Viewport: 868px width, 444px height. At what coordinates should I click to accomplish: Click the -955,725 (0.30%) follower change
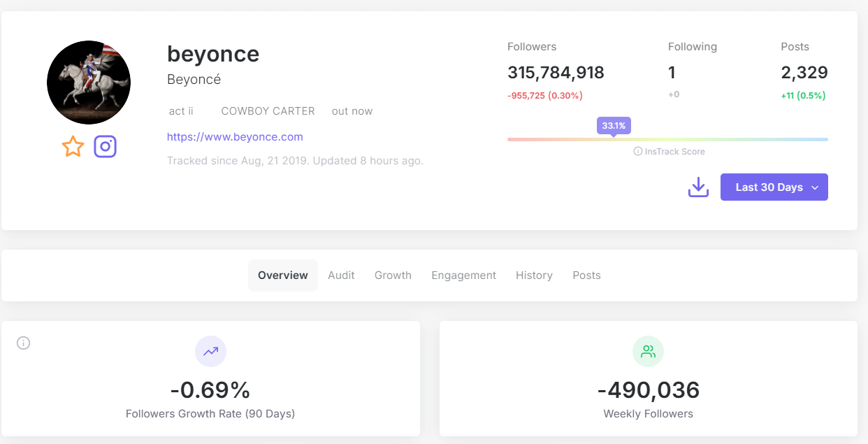[x=545, y=95]
